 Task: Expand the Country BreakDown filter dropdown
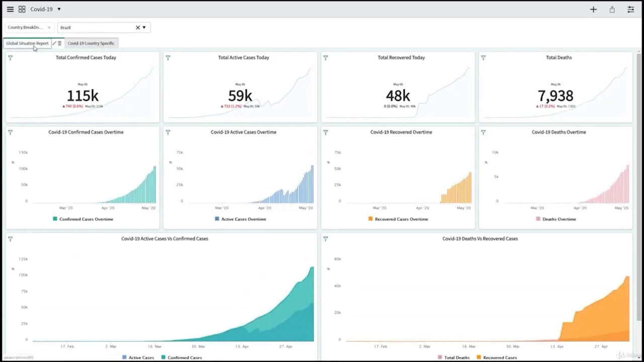(49, 27)
